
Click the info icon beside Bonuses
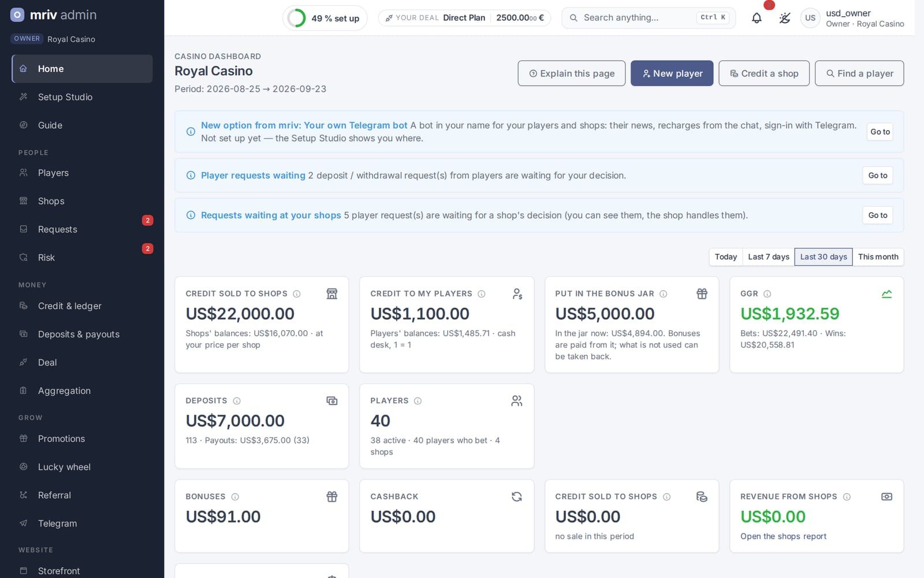pos(235,497)
